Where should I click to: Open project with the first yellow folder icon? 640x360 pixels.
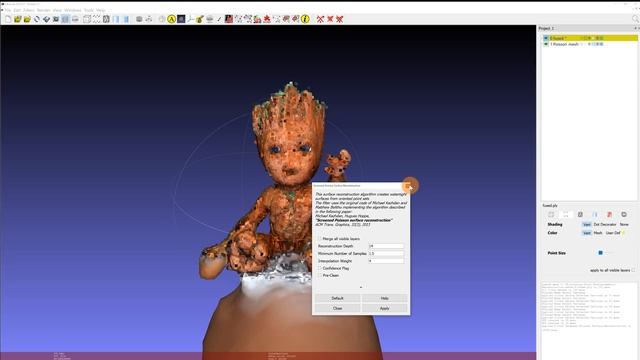pos(18,19)
